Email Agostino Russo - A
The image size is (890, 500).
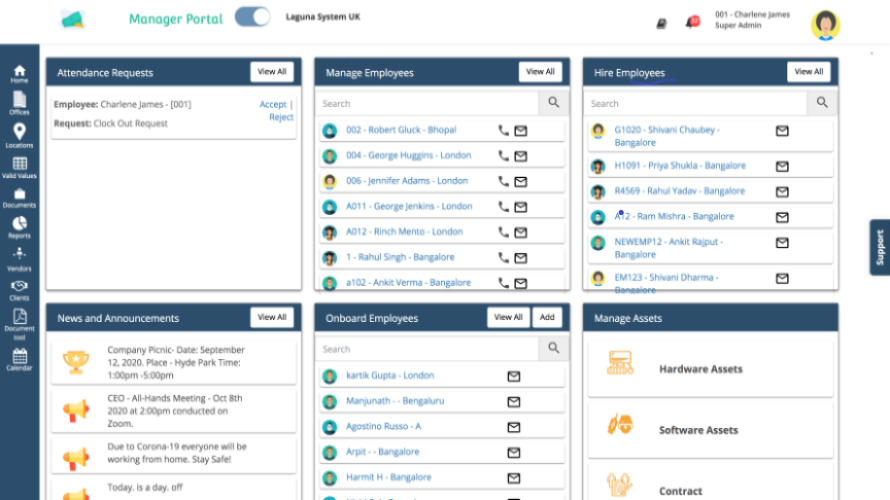click(x=514, y=427)
